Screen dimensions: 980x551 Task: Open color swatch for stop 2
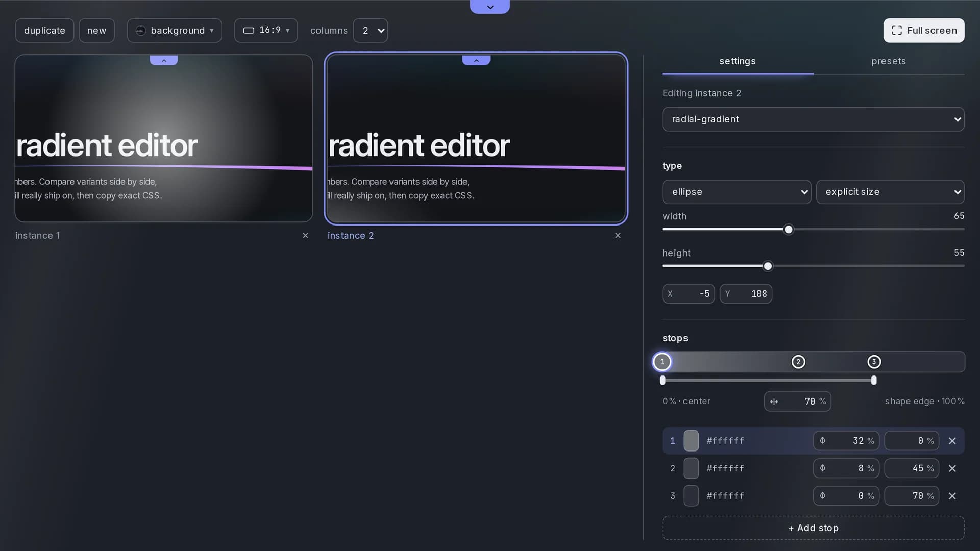691,468
